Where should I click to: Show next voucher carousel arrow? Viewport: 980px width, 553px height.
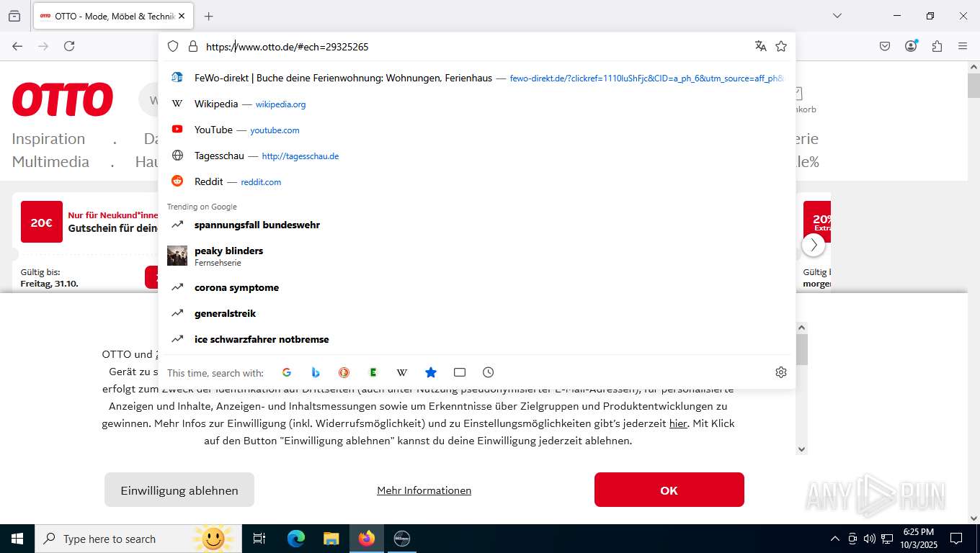pos(814,245)
